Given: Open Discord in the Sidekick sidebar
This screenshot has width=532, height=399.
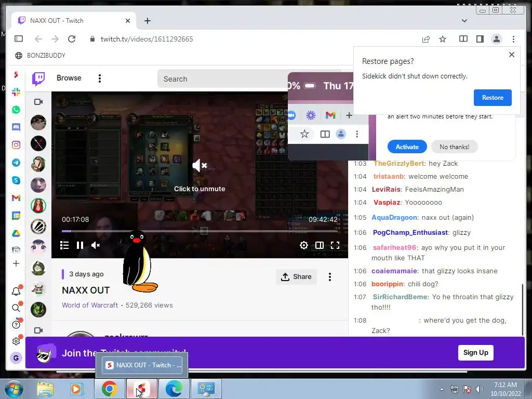Looking at the screenshot, I should (x=16, y=127).
